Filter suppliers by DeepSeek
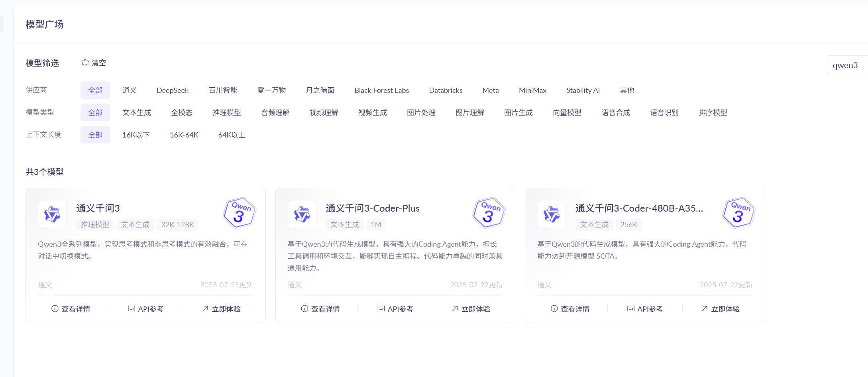 pyautogui.click(x=173, y=90)
